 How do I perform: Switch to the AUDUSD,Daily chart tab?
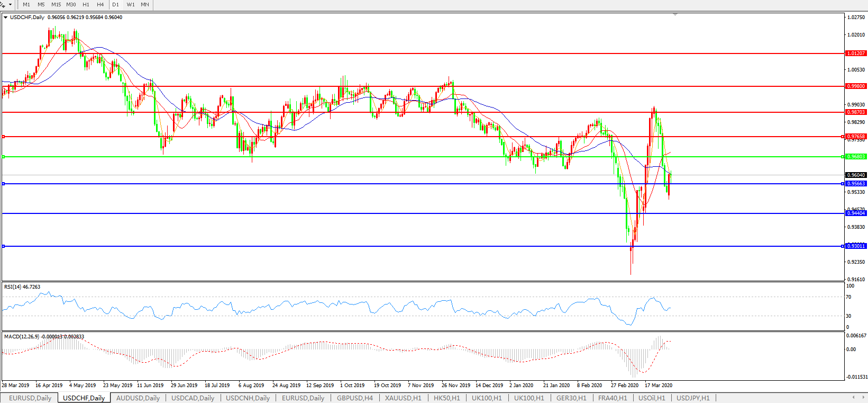[138, 398]
